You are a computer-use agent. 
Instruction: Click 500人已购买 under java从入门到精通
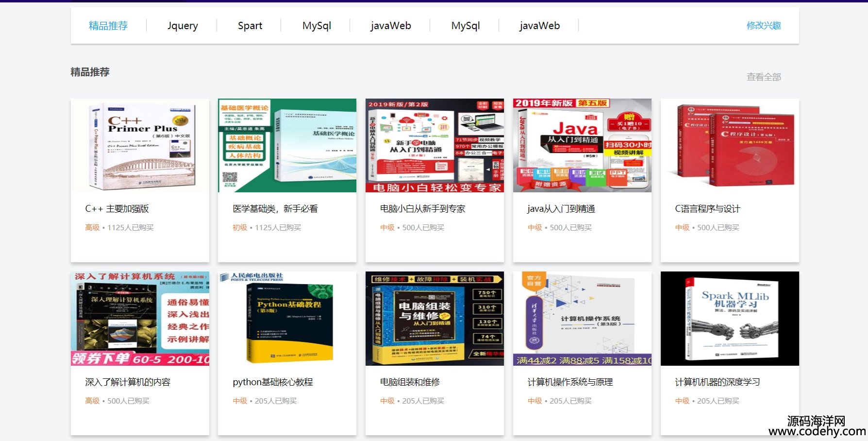click(571, 227)
